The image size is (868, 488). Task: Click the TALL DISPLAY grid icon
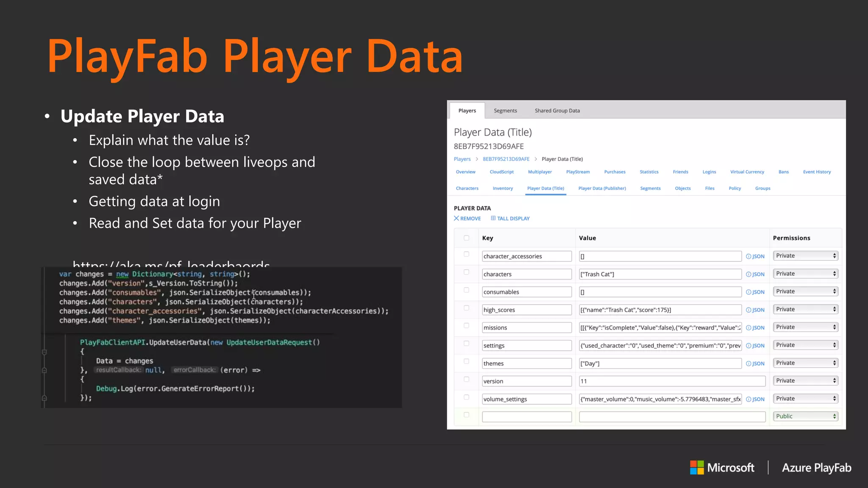(493, 218)
